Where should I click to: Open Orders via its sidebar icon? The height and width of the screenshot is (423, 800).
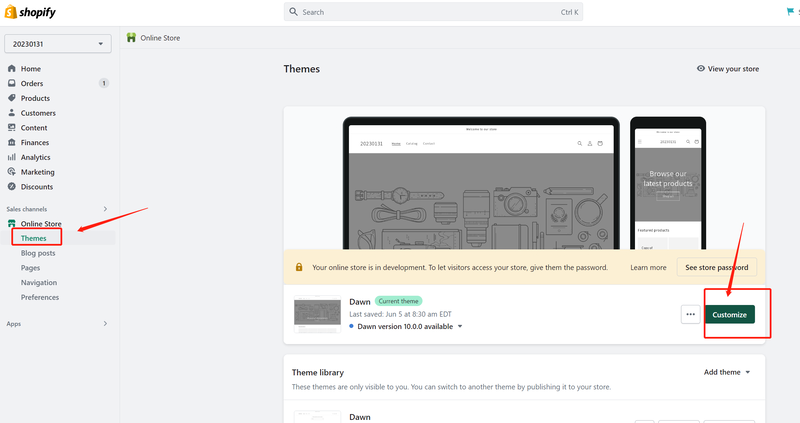coord(12,84)
